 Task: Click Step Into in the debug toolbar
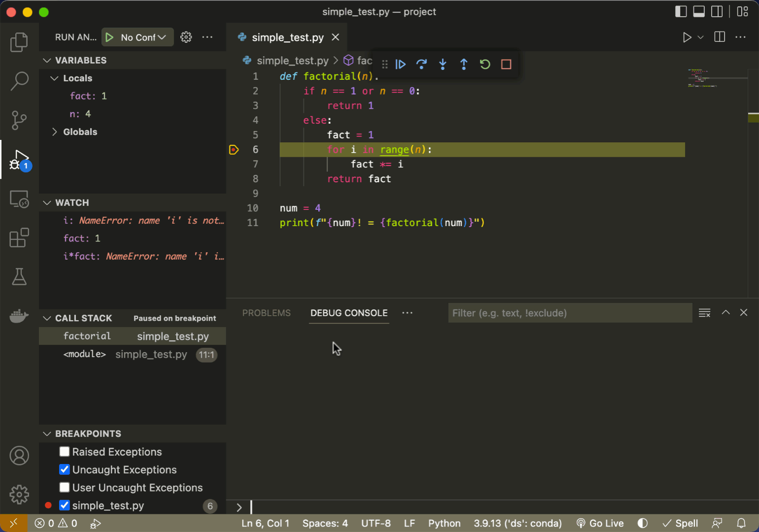pyautogui.click(x=443, y=64)
